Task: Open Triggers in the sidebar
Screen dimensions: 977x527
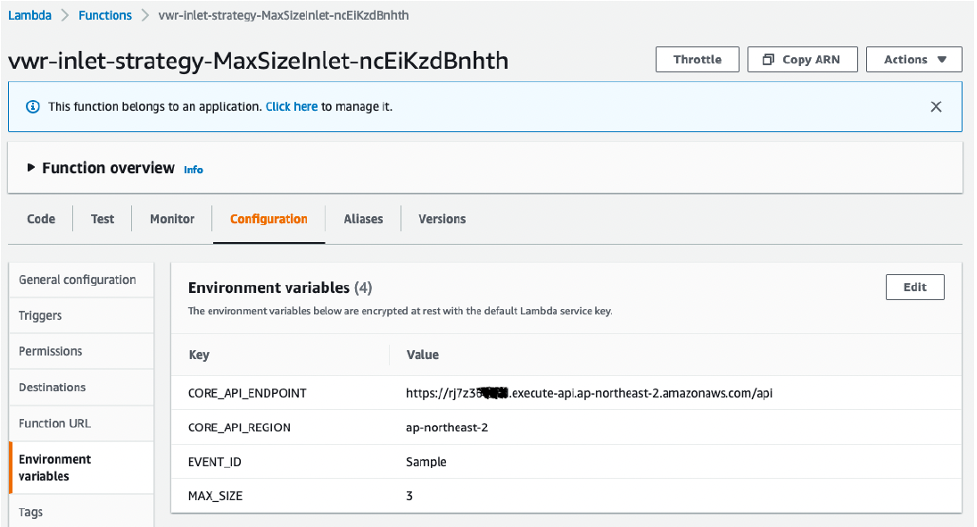Action: coord(81,315)
